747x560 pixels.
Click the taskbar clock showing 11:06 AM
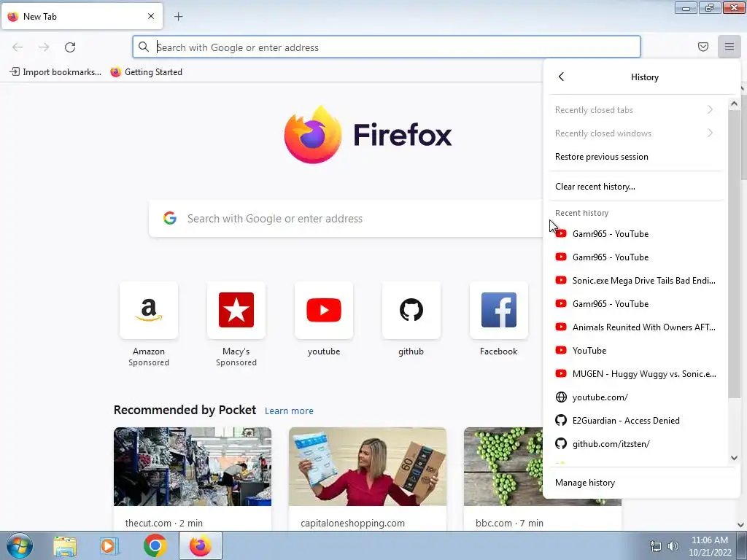709,545
